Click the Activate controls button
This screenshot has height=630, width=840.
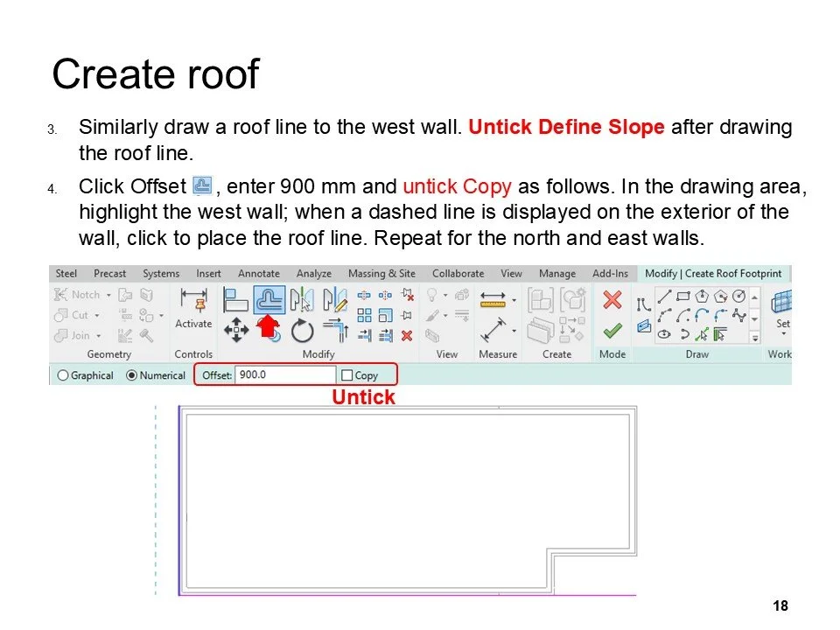[193, 307]
